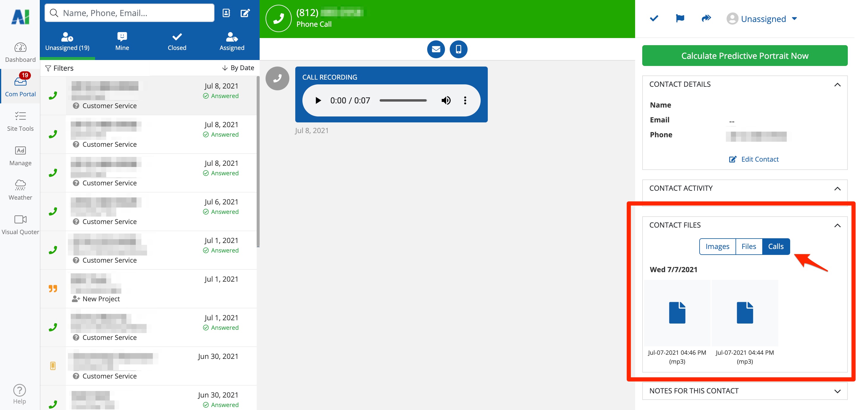Viewport: 868px width, 410px height.
Task: Switch Contact Files to Files
Action: tap(748, 246)
